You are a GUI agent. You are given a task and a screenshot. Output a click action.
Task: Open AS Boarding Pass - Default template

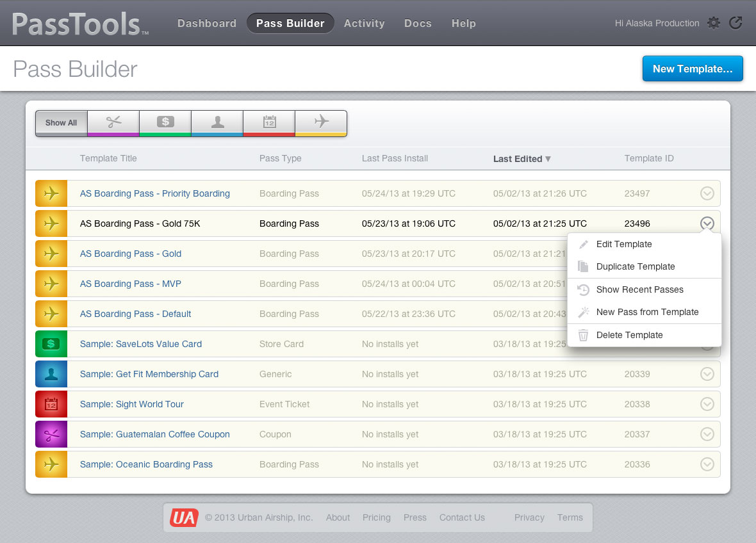pyautogui.click(x=135, y=314)
